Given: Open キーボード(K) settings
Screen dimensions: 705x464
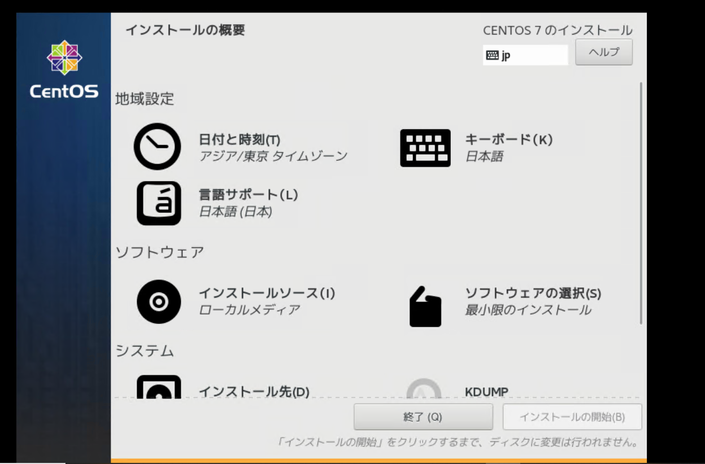Looking at the screenshot, I should (x=509, y=139).
